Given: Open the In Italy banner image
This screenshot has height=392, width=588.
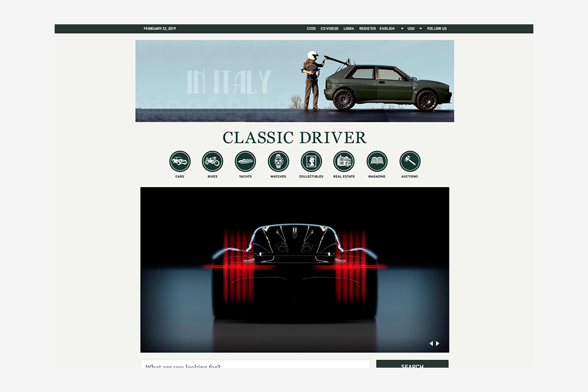Looking at the screenshot, I should (295, 81).
